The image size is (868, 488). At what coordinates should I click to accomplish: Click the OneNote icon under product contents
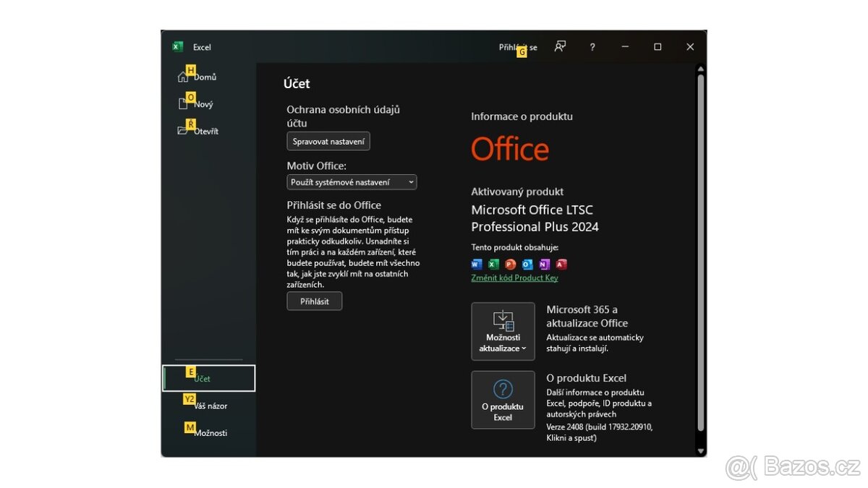click(x=545, y=264)
